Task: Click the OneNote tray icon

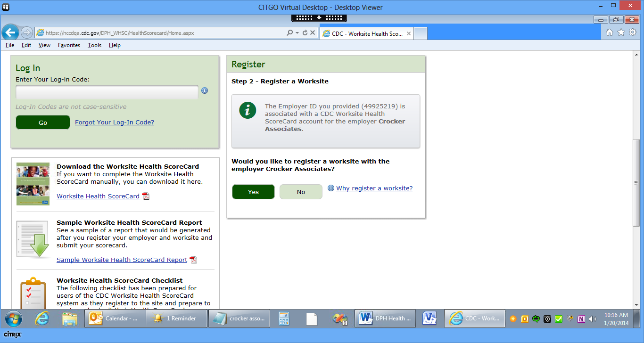Action: (x=581, y=319)
